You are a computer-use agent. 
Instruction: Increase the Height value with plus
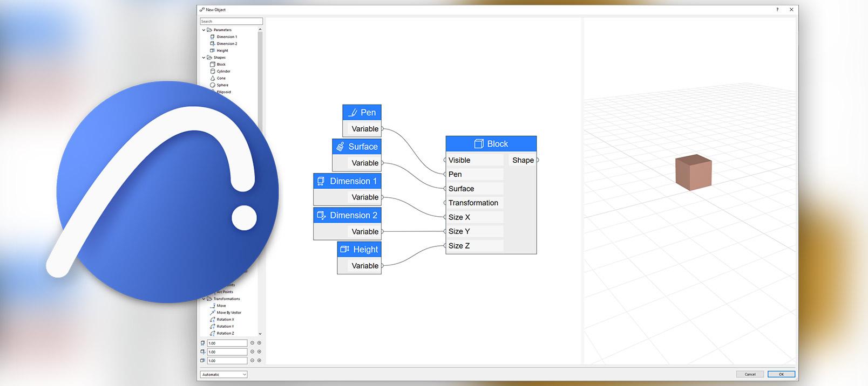point(259,361)
